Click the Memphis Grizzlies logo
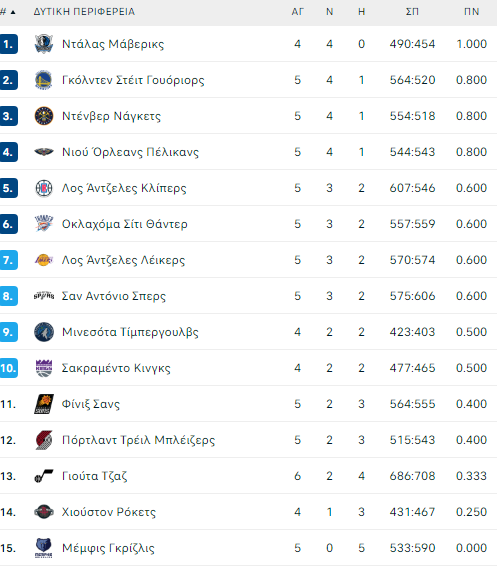The image size is (497, 567). (x=44, y=548)
